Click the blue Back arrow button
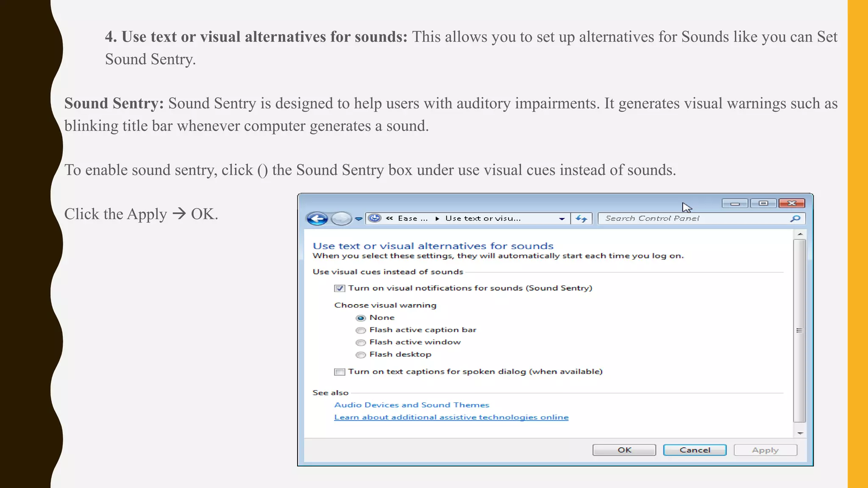868x488 pixels. coord(317,219)
